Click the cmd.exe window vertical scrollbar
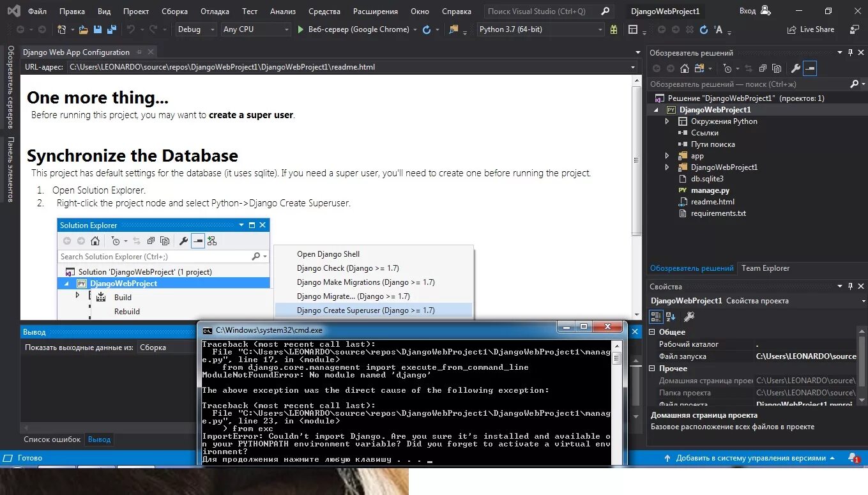868x495 pixels. click(x=616, y=402)
